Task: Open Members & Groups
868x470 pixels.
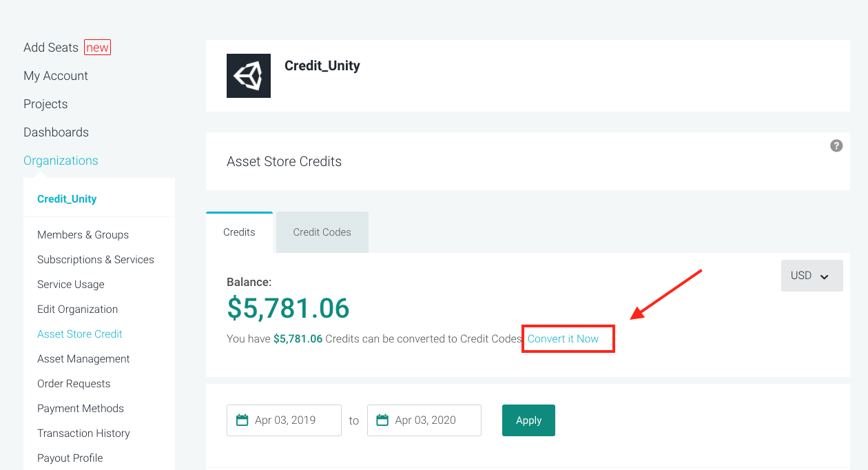Action: coord(83,235)
